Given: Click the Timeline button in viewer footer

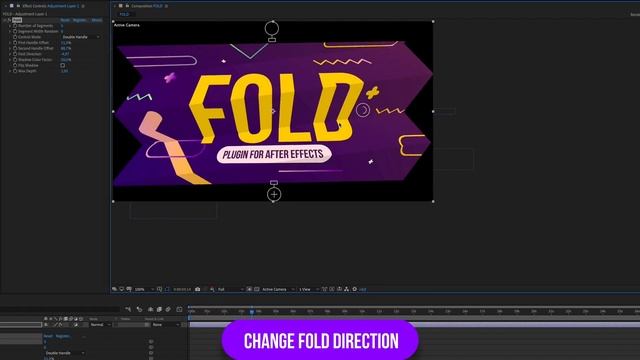Looking at the screenshot, I should [339, 289].
